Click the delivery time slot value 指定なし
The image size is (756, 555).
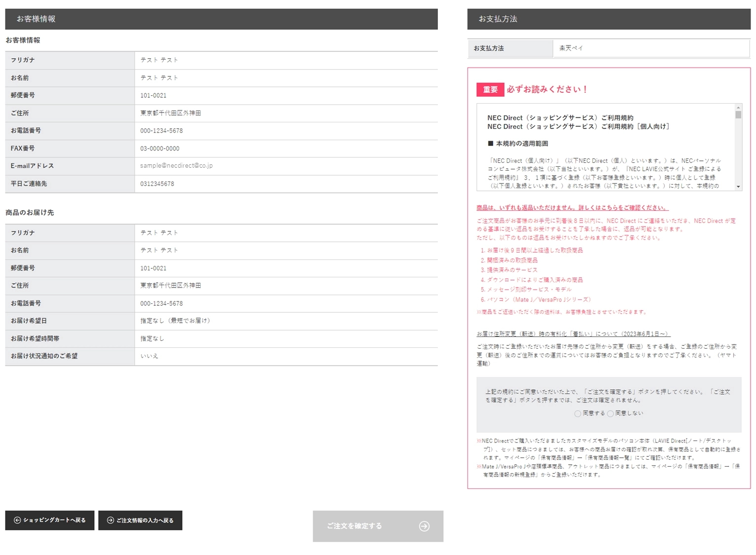point(152,338)
